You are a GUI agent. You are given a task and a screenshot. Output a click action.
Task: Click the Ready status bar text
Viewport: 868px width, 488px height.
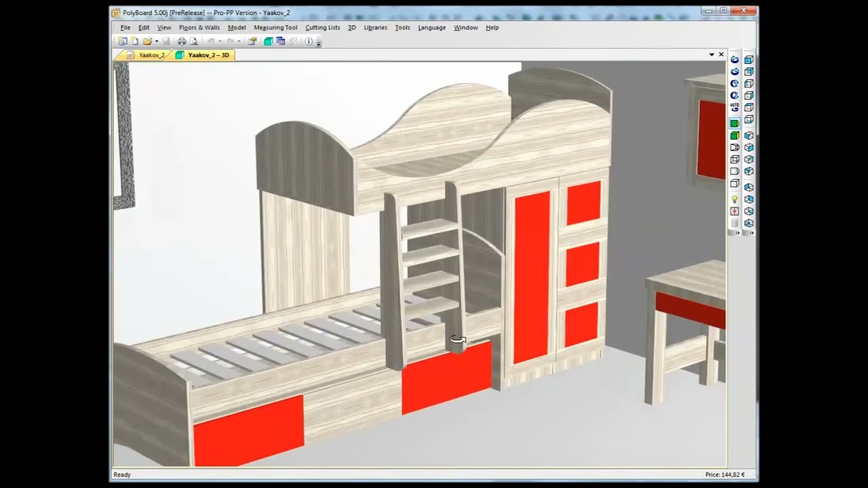[122, 475]
